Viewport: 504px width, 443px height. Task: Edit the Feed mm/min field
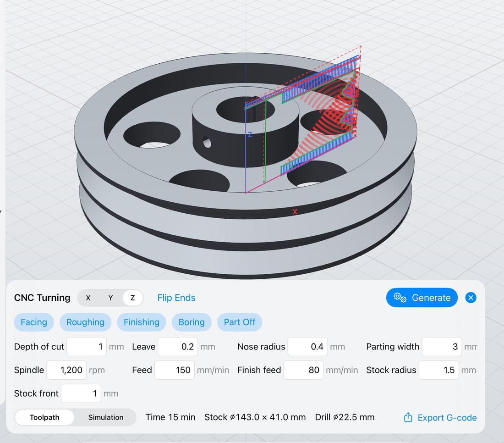(175, 370)
